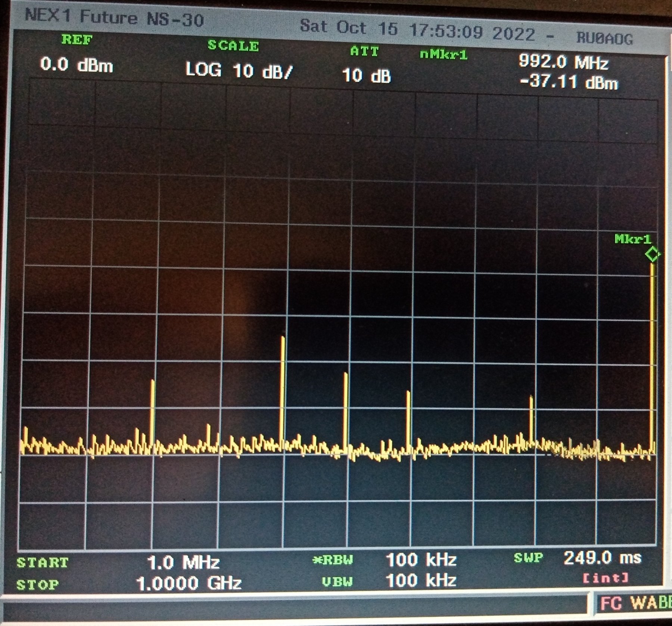Click the -37.11 dBm marker amplitude readout
The image size is (672, 626).
pyautogui.click(x=569, y=81)
